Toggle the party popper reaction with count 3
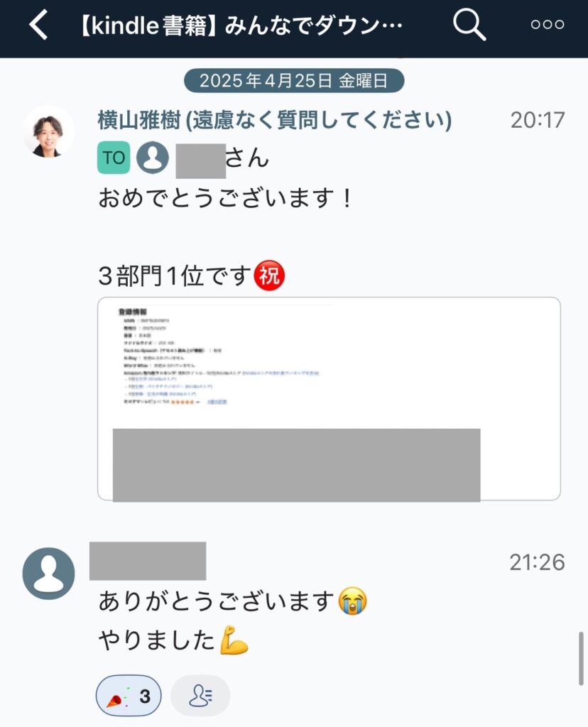This screenshot has width=588, height=727. click(129, 696)
